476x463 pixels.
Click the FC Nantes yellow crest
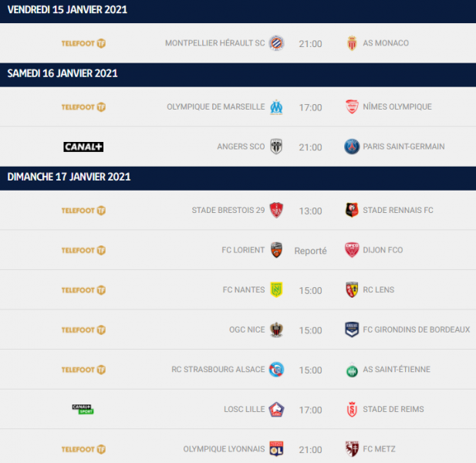pos(276,289)
